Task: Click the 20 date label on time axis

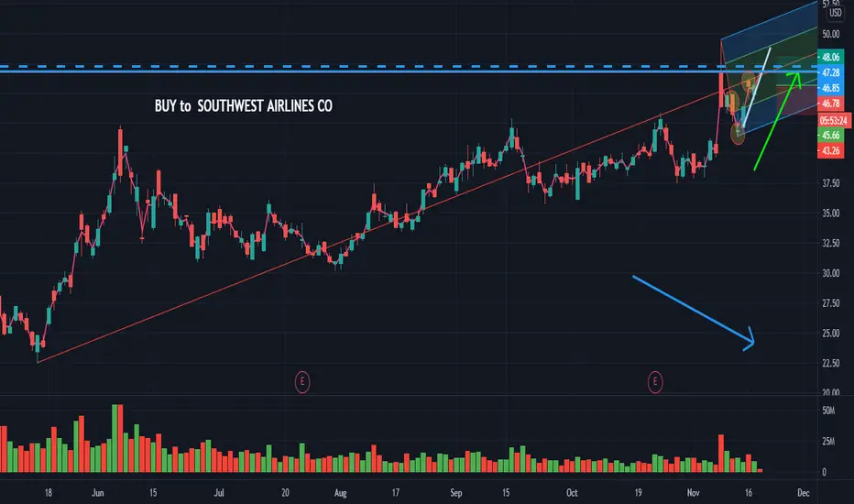Action: tap(285, 493)
